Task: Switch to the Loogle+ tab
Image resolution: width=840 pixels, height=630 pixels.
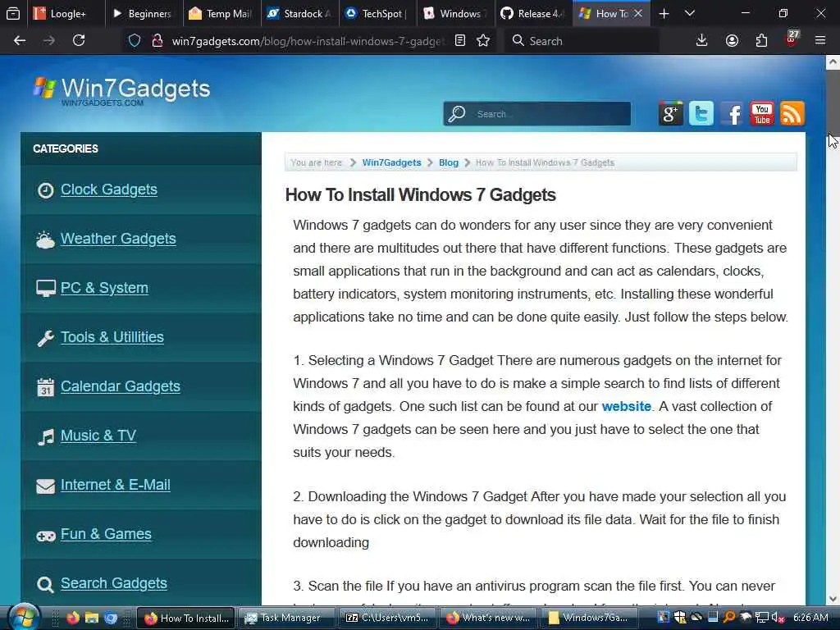Action: 66,14
